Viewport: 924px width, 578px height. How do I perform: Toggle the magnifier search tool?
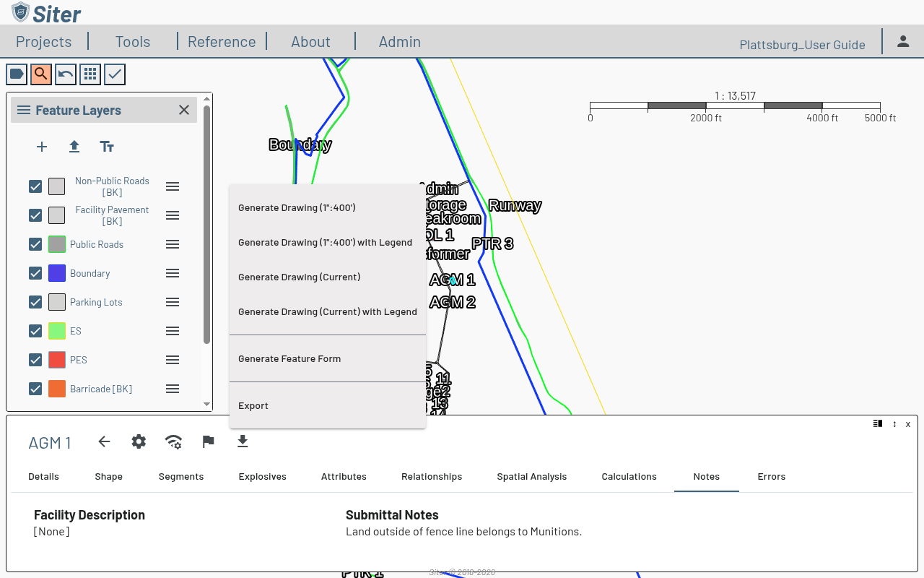pyautogui.click(x=41, y=74)
